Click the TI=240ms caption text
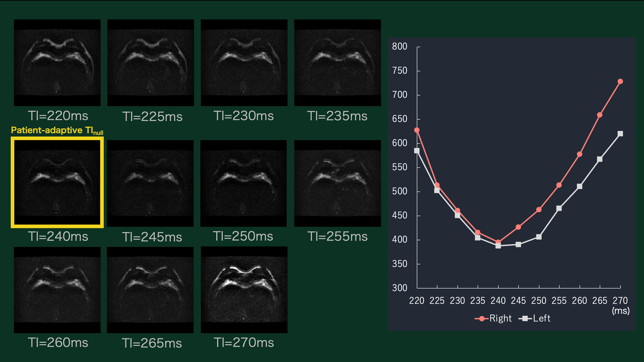Viewport: 644px width, 362px height. point(58,236)
